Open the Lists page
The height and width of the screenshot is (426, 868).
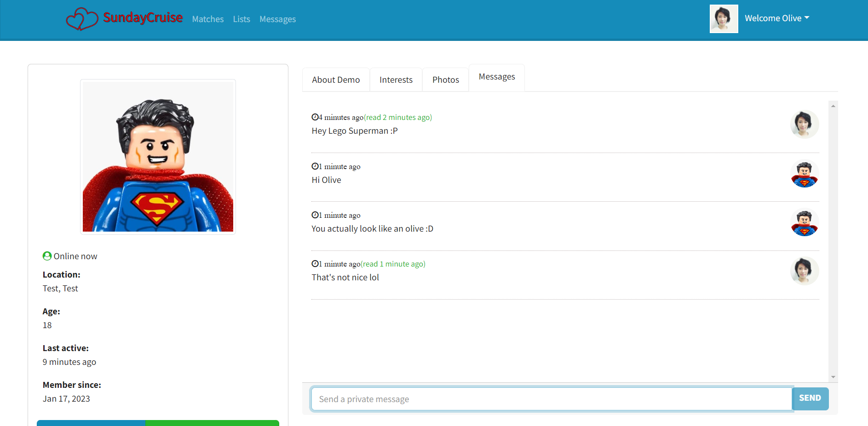click(241, 19)
